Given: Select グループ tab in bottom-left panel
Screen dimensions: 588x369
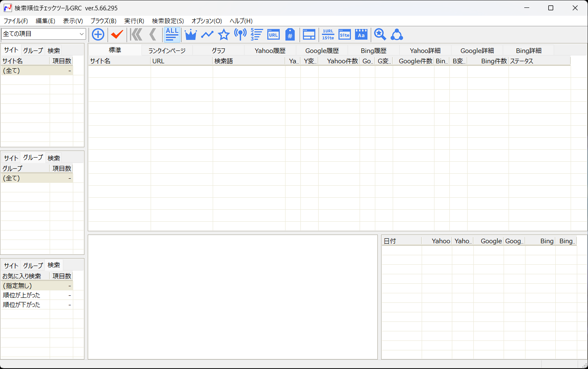Looking at the screenshot, I should [x=33, y=266].
